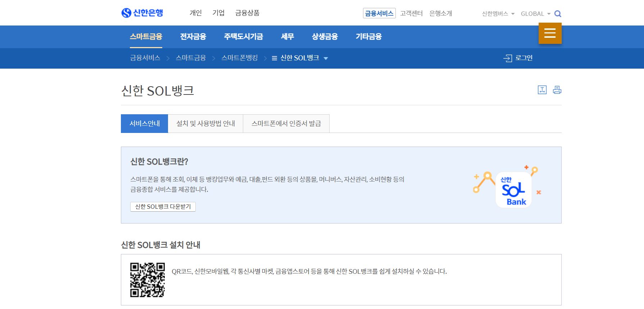Viewport: 644px width, 309px height.
Task: Click the Shinhan Bank logo
Action: (x=142, y=13)
